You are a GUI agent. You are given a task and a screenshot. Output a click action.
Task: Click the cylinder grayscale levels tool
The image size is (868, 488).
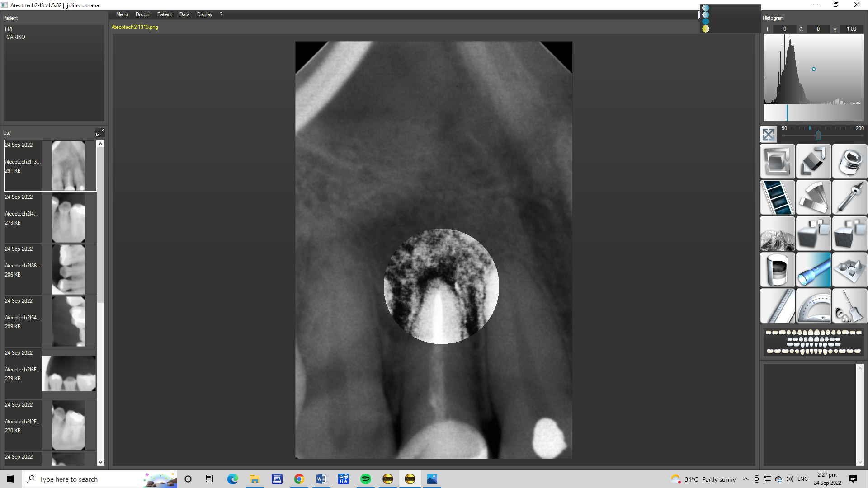click(x=777, y=270)
